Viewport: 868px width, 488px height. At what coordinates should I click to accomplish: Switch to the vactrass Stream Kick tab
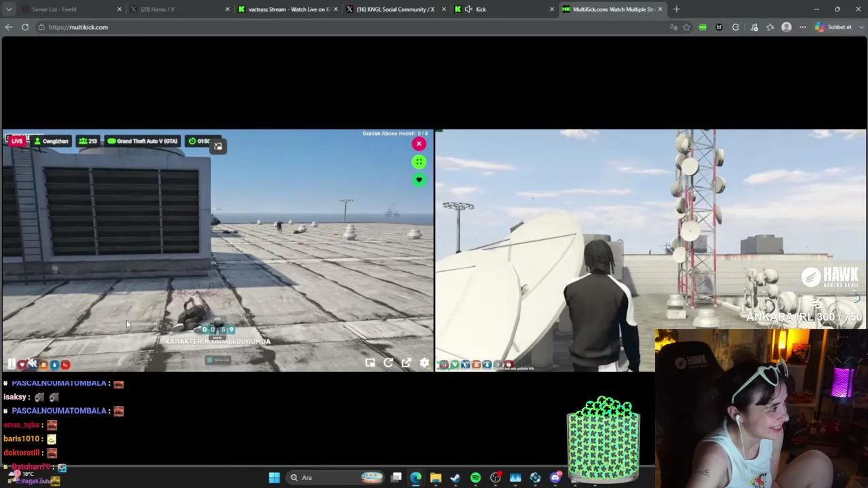pos(288,9)
